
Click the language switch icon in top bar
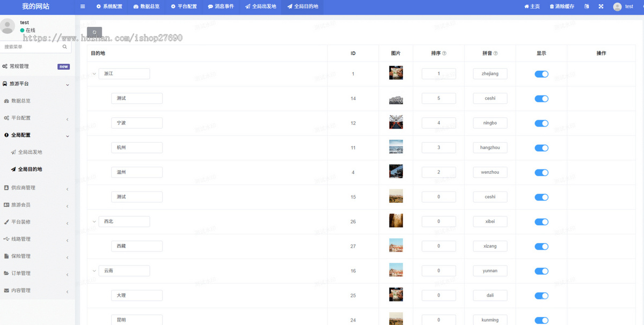click(587, 6)
